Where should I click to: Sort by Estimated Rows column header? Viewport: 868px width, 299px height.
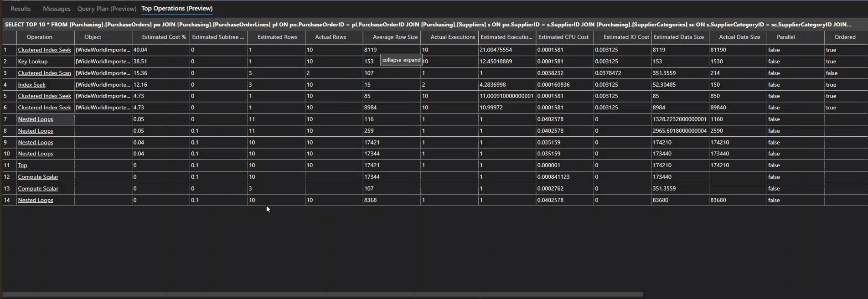[x=277, y=37]
